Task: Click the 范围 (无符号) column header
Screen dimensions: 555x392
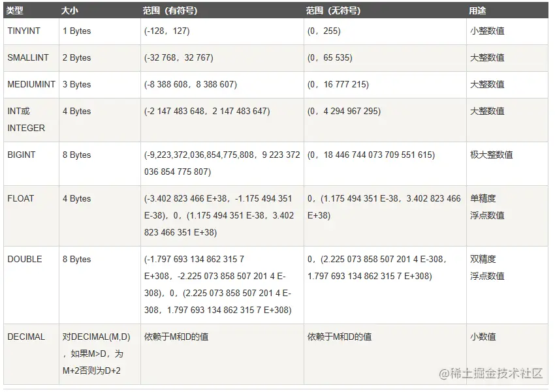Action: [x=385, y=10]
